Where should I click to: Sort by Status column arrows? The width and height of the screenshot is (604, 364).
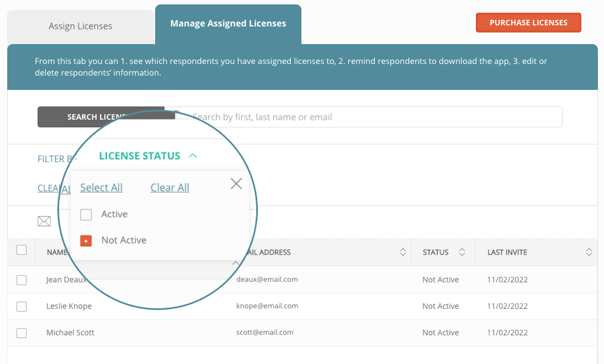[462, 252]
